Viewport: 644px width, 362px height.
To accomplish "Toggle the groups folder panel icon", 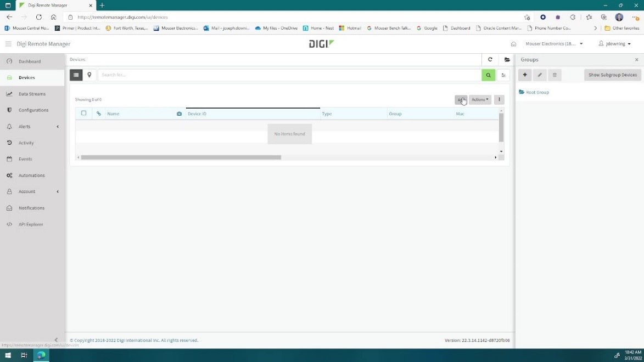I will click(507, 60).
